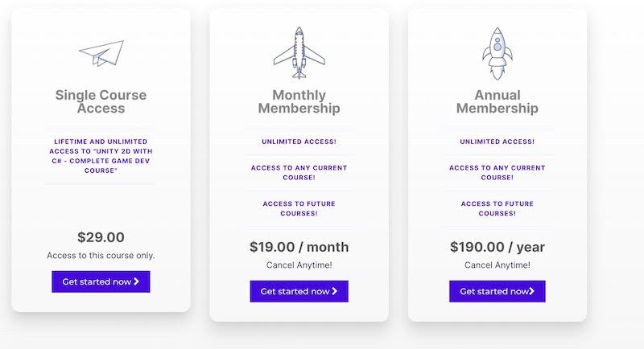Click chevron arrow on Annual Membership button
The width and height of the screenshot is (644, 349).
tap(532, 291)
